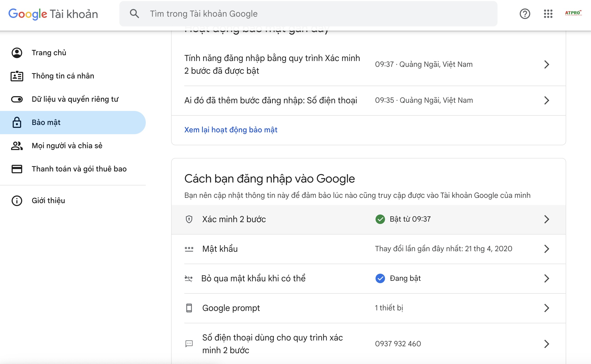Open the Xác minh 2 bước đã được bật activity

tap(369, 64)
